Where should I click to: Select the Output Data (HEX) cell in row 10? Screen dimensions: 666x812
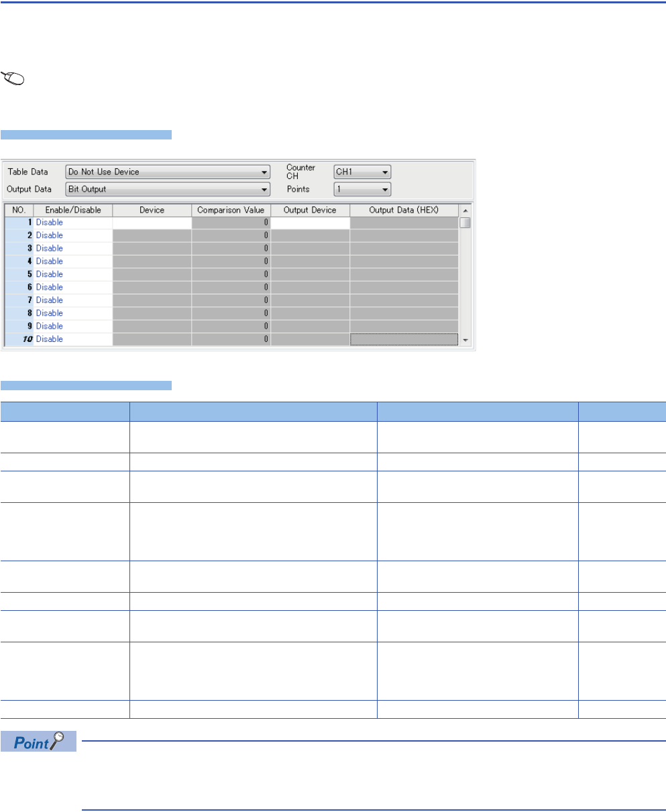point(404,339)
